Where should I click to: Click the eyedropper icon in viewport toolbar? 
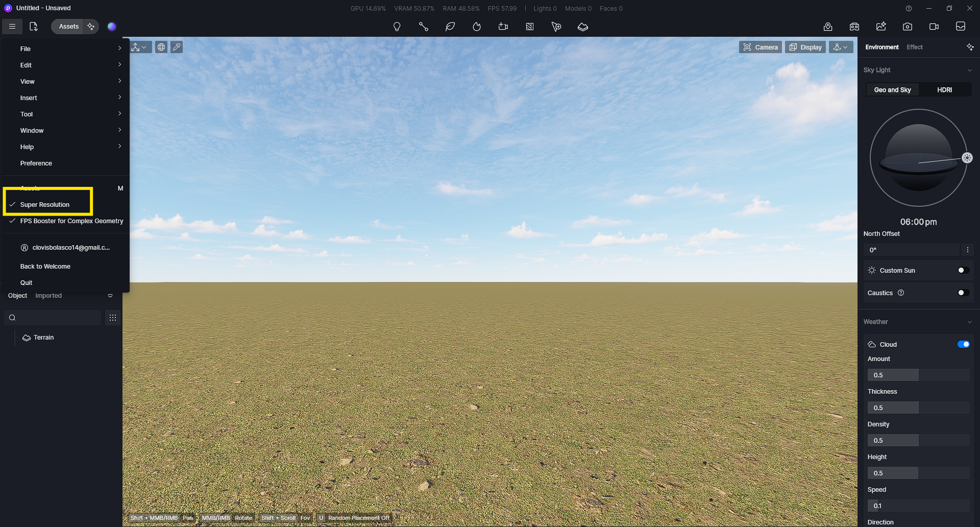click(177, 47)
